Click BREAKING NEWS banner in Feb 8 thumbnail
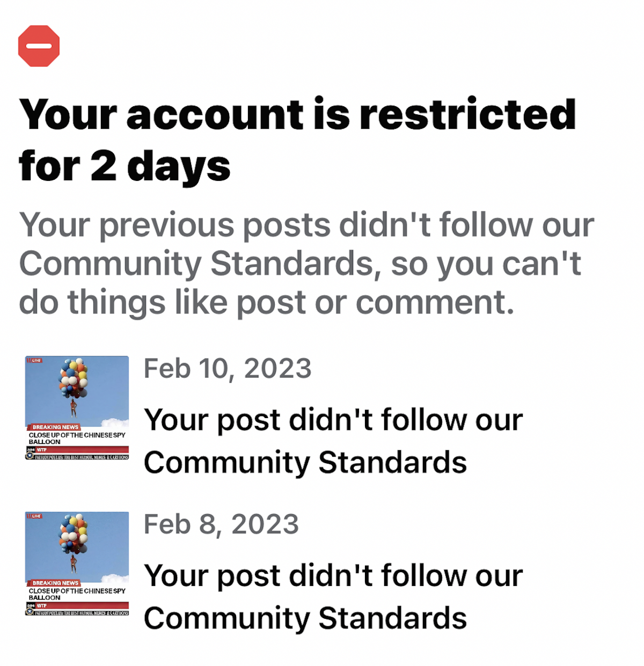Screen dimensions: 644x666 53,582
